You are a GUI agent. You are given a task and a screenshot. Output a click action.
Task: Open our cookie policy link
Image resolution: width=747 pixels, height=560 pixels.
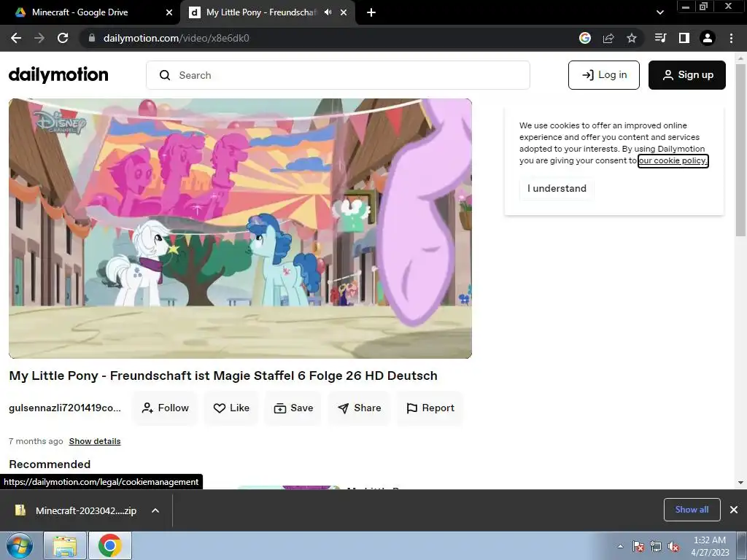pos(673,160)
